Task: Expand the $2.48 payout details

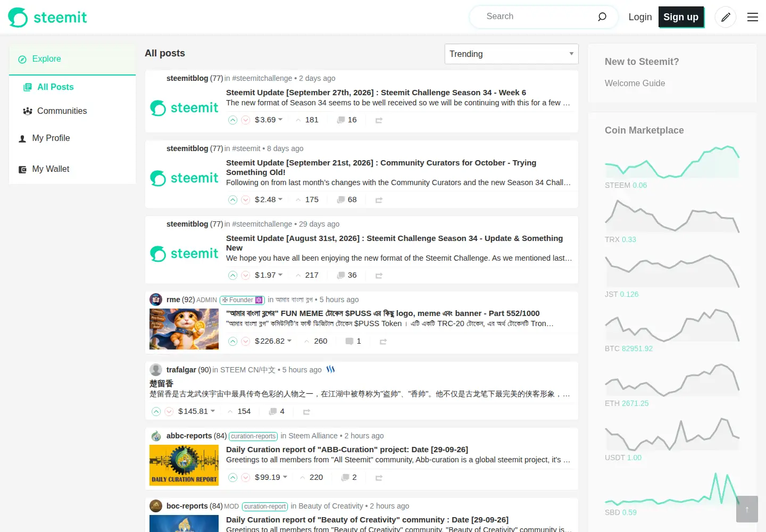Action: click(x=269, y=199)
